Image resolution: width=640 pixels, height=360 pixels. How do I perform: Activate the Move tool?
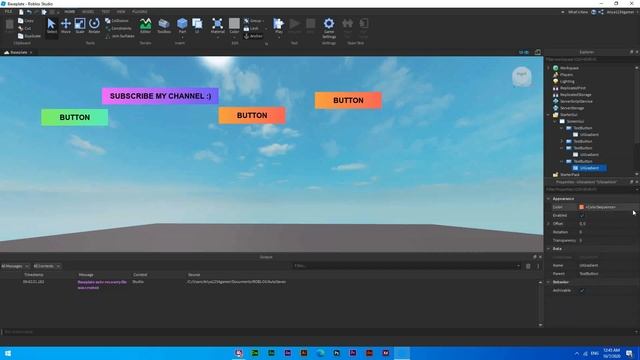click(66, 26)
